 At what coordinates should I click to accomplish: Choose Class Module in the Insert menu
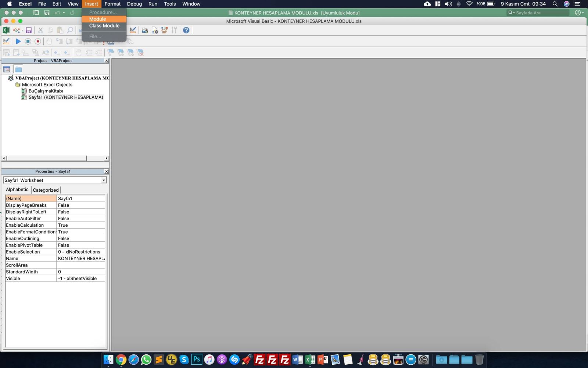104,26
